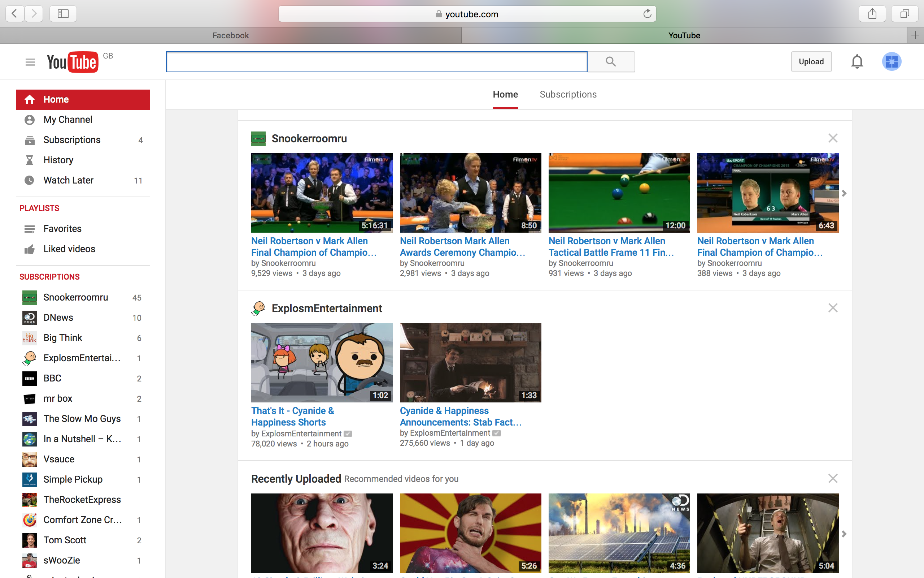
Task: Open Watch Later list
Action: [83, 180]
